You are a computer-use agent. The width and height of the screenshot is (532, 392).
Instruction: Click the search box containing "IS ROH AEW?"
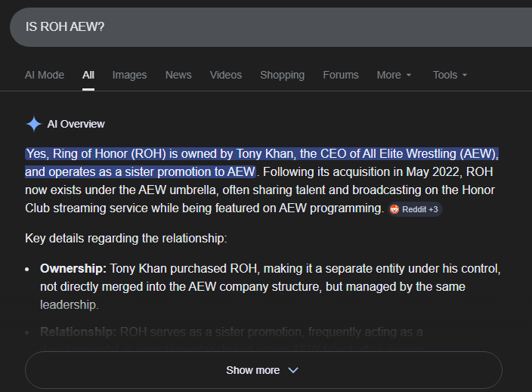coord(271,27)
